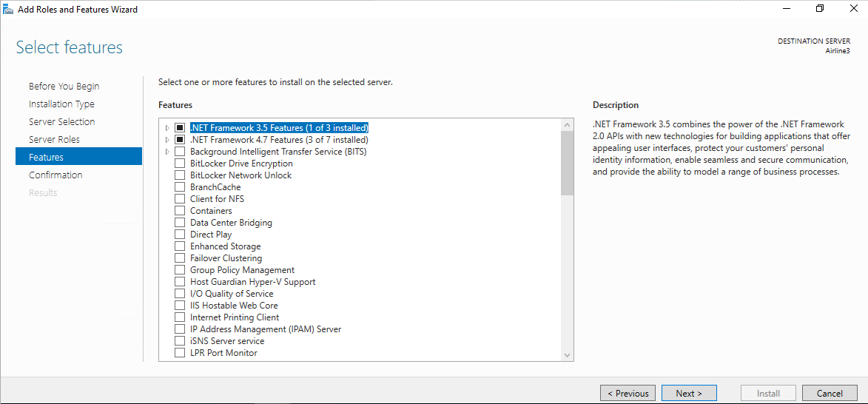The image size is (868, 404).
Task: Jump to the Before You Begin page
Action: 64,87
